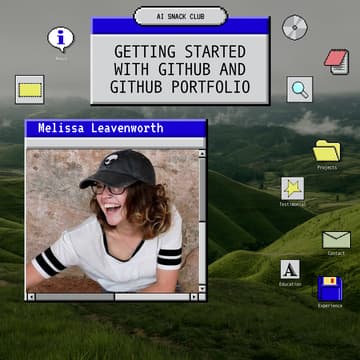Click the magnifying glass search icon

[300, 89]
